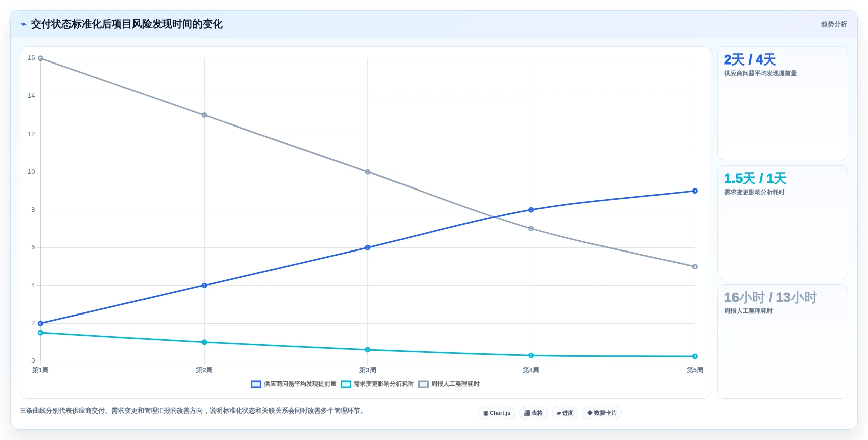
Task: Select the gray data point at 第1周
Action: pos(40,58)
